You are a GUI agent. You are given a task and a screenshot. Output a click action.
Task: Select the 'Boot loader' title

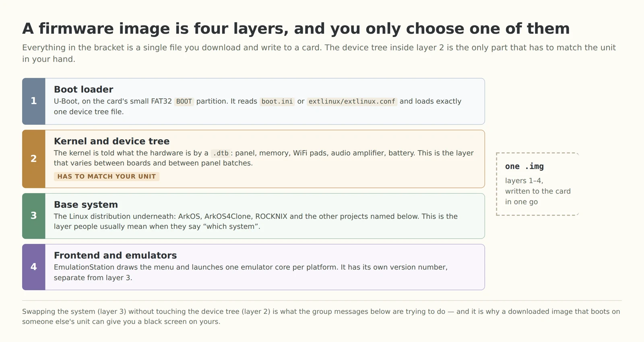[x=83, y=89]
